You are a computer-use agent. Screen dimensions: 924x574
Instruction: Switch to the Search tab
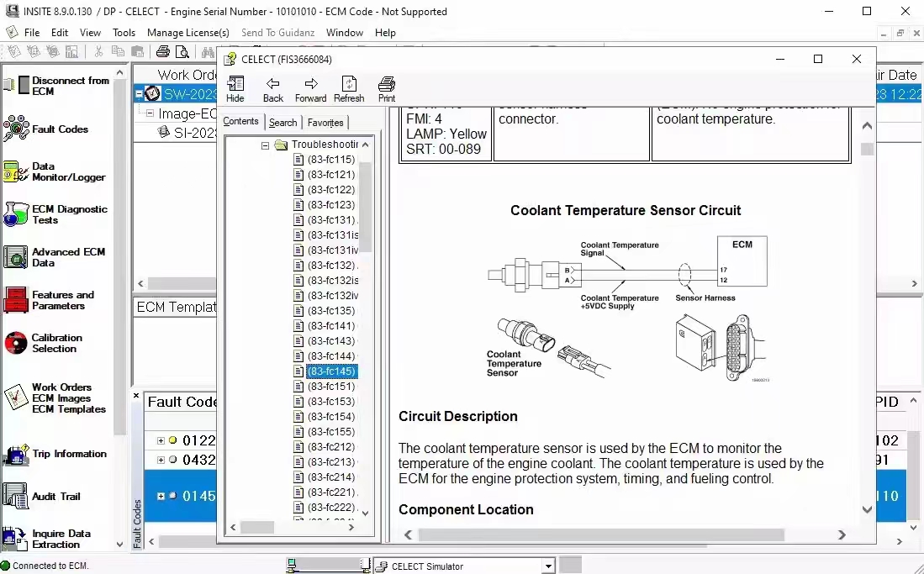282,123
